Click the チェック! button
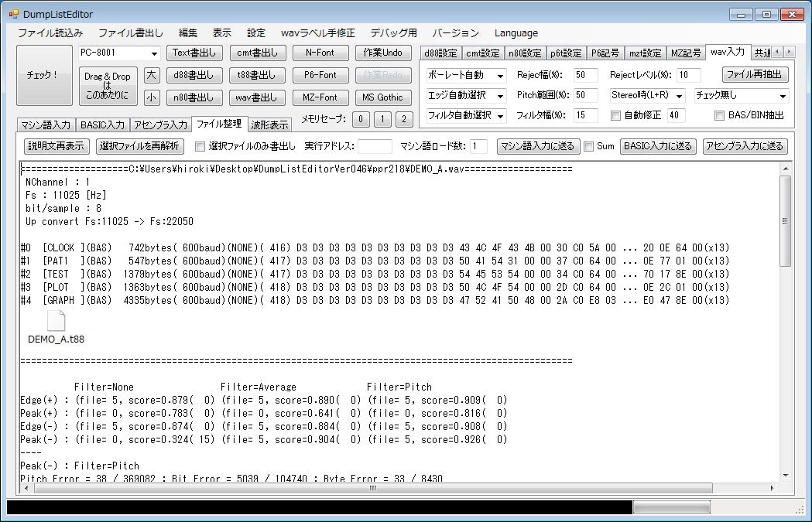This screenshot has height=522, width=812. pyautogui.click(x=45, y=75)
